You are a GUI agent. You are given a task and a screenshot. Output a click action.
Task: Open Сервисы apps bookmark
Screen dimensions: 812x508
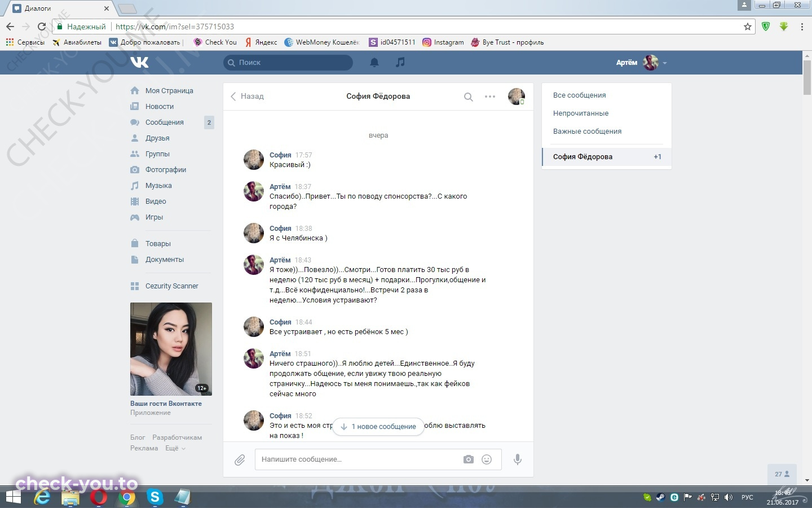coord(25,42)
